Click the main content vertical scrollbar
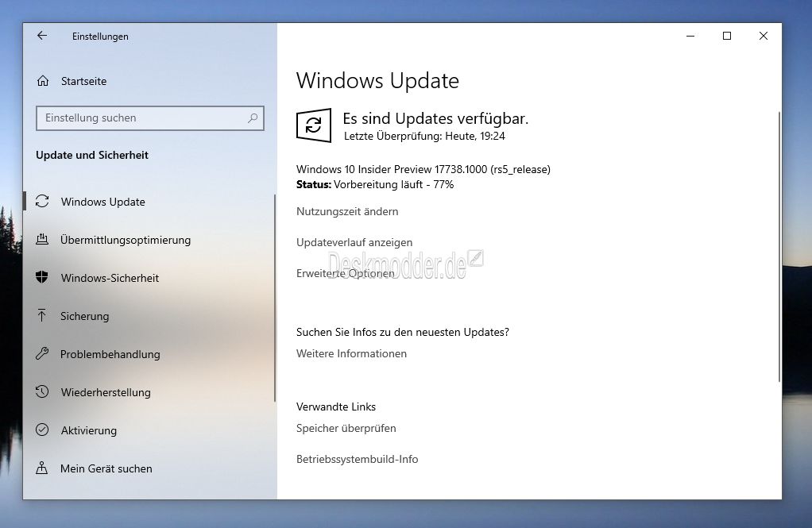 tap(779, 247)
